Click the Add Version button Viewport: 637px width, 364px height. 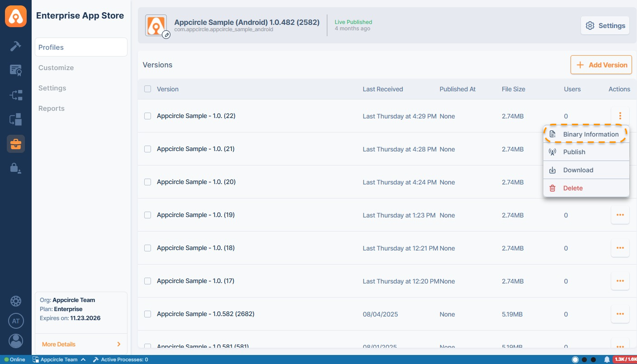click(x=601, y=65)
